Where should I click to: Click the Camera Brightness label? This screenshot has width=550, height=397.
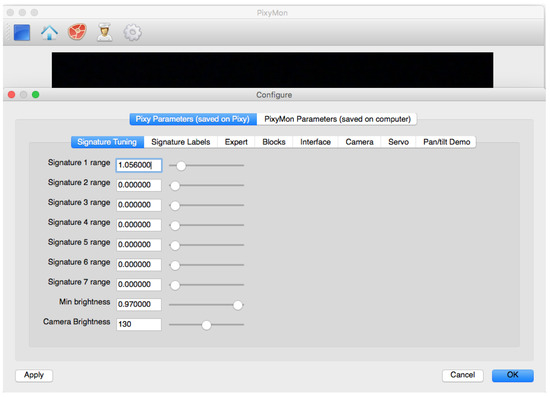(76, 322)
